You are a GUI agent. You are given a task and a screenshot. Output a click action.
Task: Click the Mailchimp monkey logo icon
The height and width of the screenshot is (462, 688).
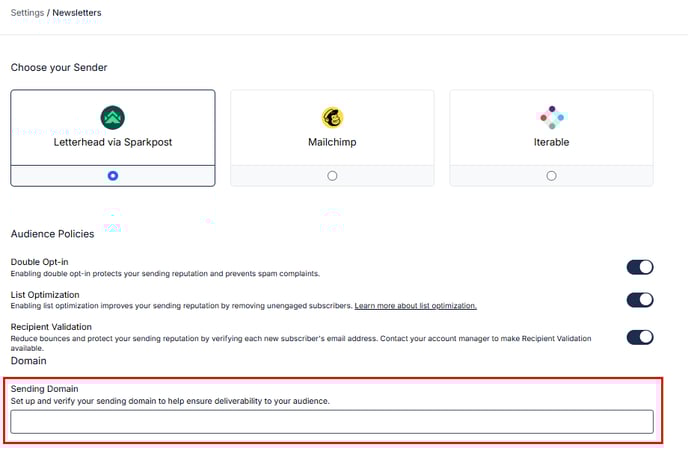coord(332,118)
